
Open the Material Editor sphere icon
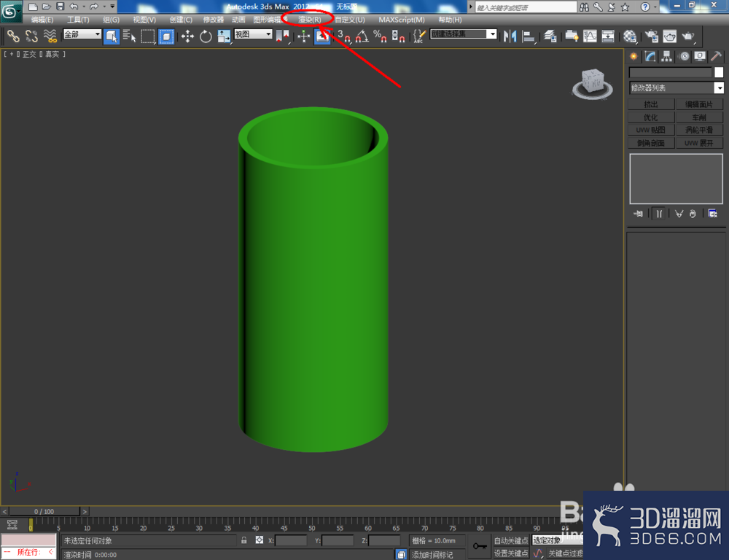(x=630, y=36)
